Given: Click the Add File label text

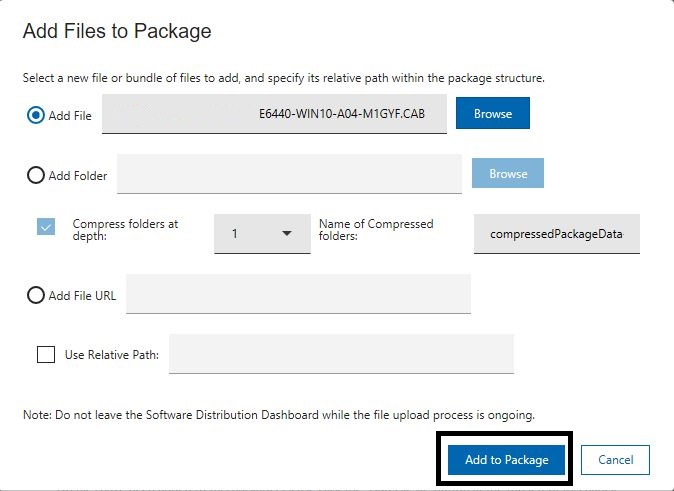Looking at the screenshot, I should (70, 116).
